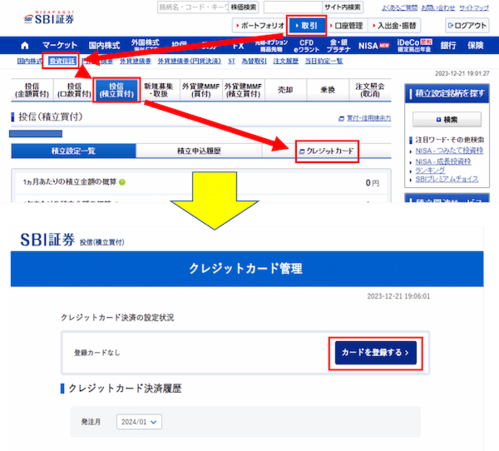Open the NISA-つみたて投資枠 link
Screen dimensions: 499x451
(x=449, y=151)
